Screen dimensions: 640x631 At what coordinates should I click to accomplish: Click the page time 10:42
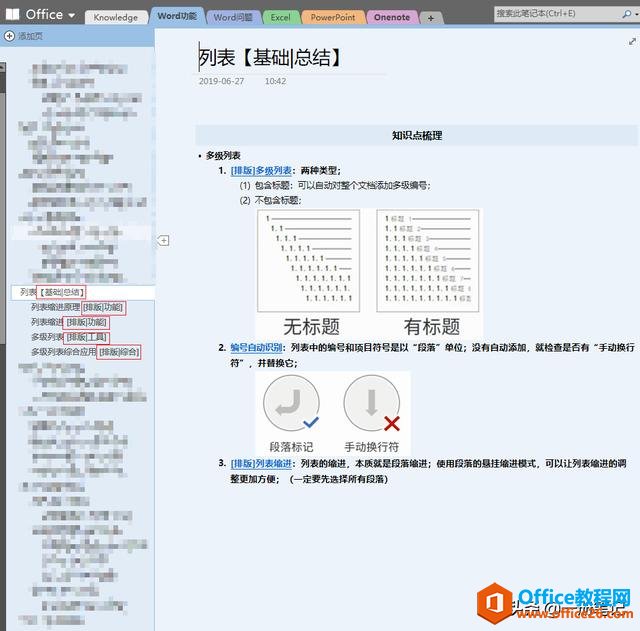tap(275, 81)
